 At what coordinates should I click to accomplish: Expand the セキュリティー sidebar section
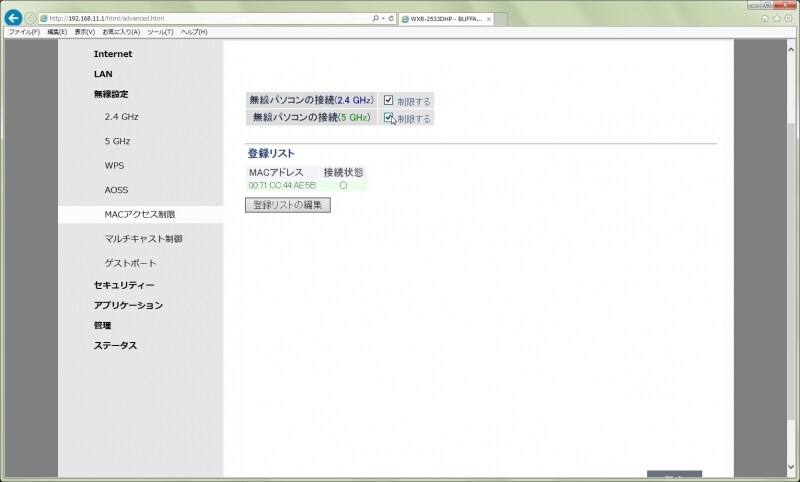124,285
